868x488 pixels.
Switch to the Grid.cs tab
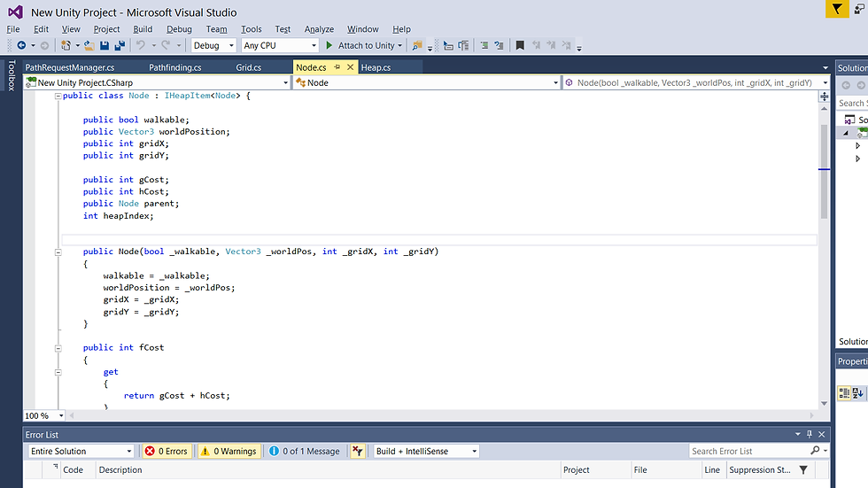point(249,67)
